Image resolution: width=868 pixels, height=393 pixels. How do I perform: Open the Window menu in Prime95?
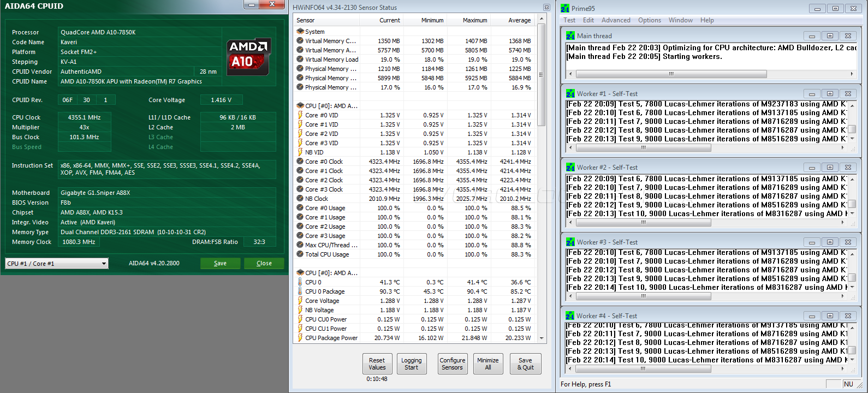click(681, 20)
